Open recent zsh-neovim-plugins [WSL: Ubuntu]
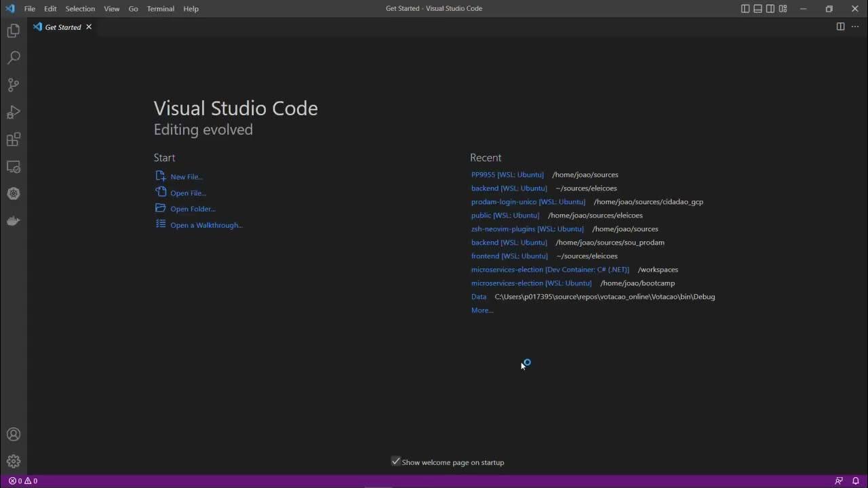Image resolution: width=868 pixels, height=488 pixels. tap(528, 229)
